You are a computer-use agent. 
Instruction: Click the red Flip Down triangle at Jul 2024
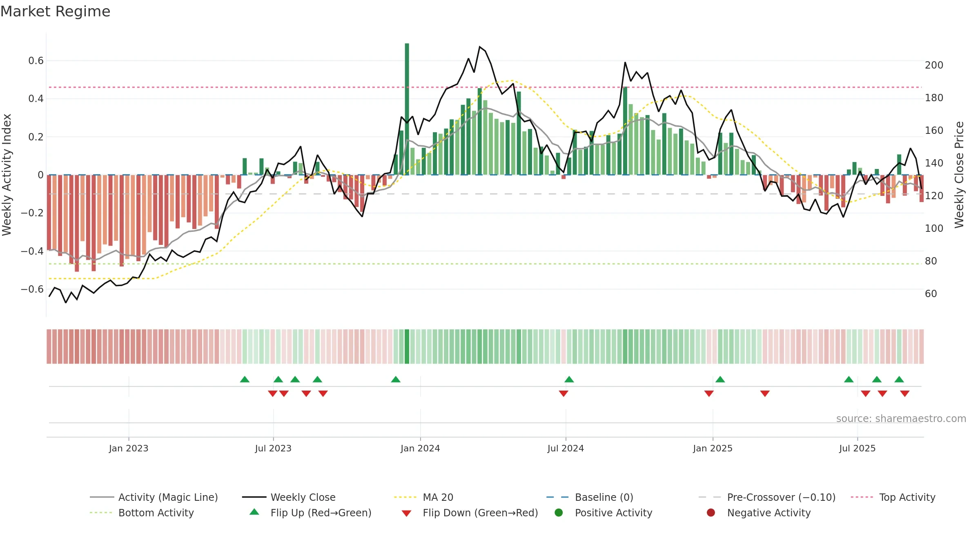pyautogui.click(x=563, y=393)
